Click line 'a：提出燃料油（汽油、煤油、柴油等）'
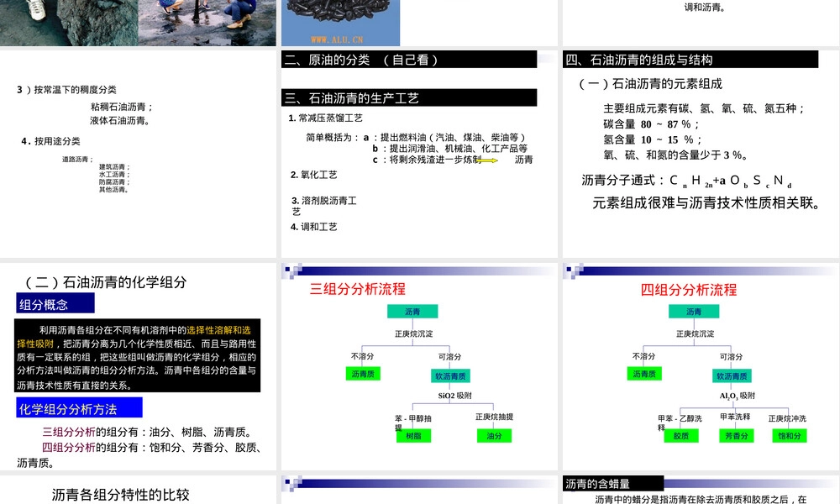This screenshot has height=504, width=840. click(x=444, y=137)
